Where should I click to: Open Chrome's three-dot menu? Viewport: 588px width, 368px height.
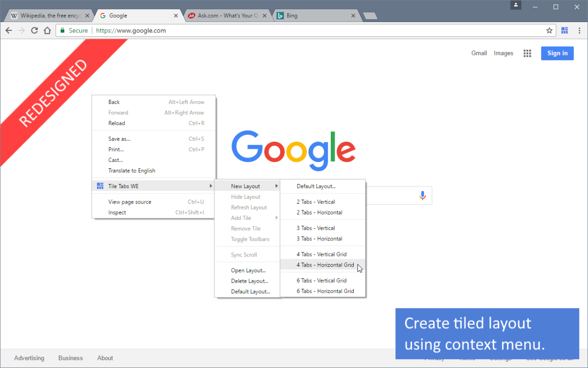579,30
